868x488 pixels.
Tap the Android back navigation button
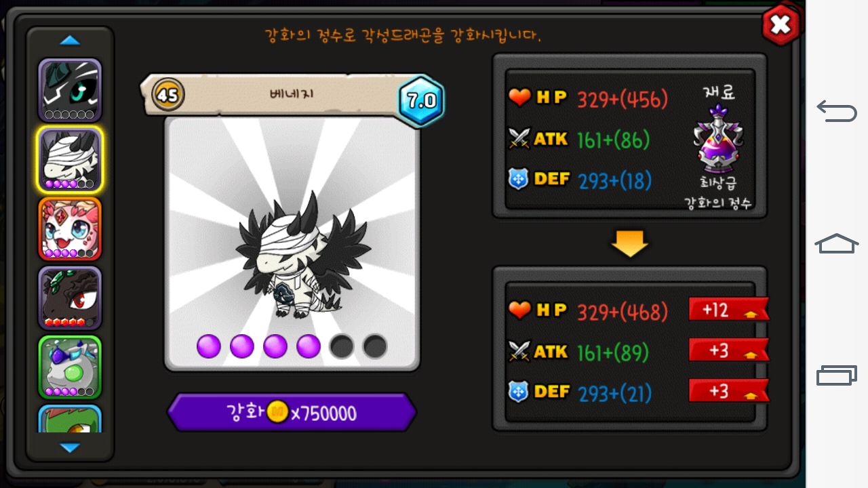click(837, 110)
